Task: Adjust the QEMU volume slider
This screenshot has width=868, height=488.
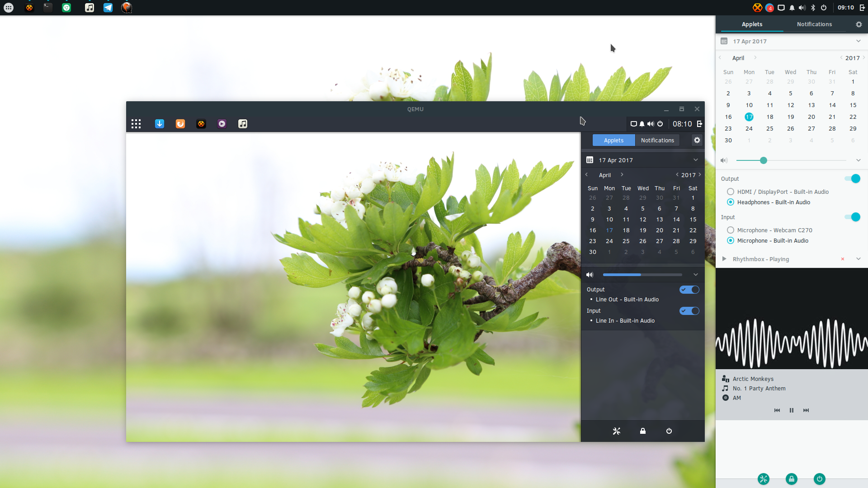Action: [x=642, y=275]
